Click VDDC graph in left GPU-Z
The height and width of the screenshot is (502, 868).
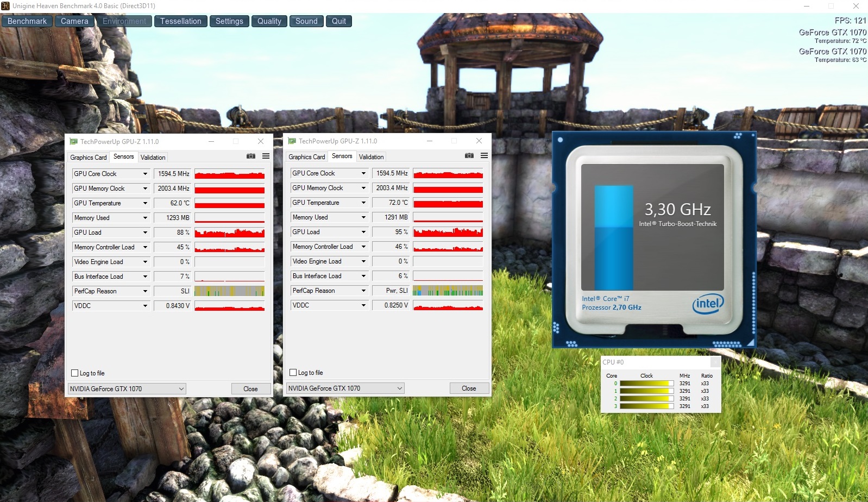pyautogui.click(x=230, y=306)
